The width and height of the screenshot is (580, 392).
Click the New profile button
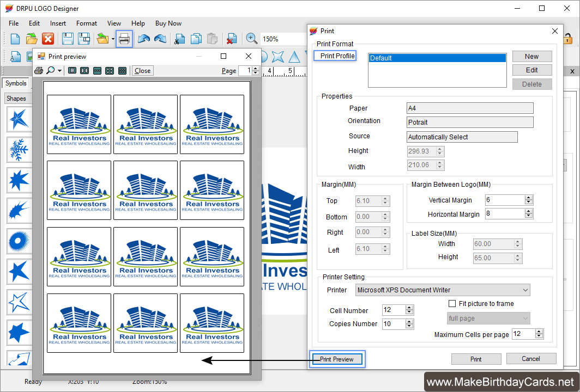532,56
